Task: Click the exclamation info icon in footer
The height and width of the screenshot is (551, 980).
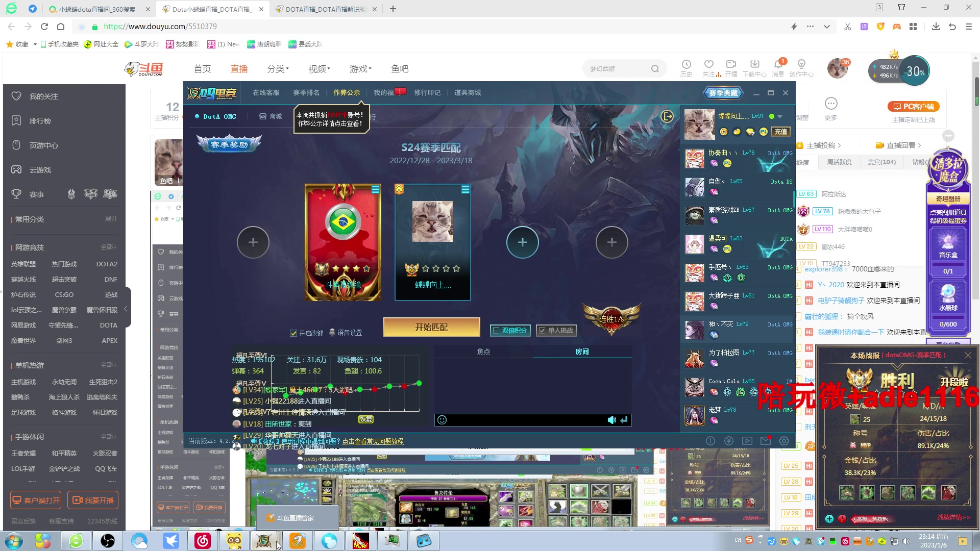Action: pos(710,441)
